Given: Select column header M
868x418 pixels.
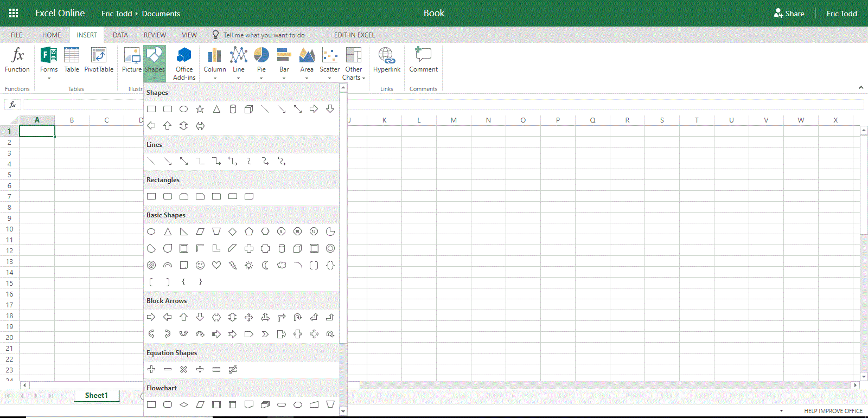Looking at the screenshot, I should tap(454, 120).
